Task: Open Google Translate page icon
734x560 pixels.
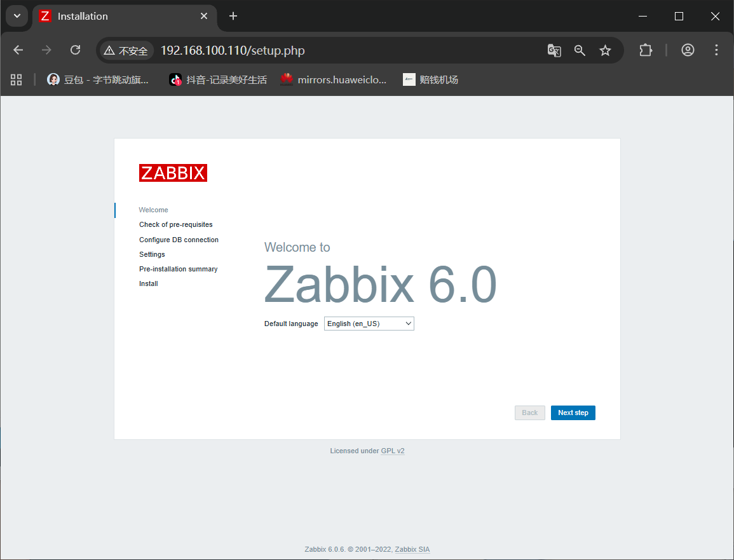Action: [554, 50]
